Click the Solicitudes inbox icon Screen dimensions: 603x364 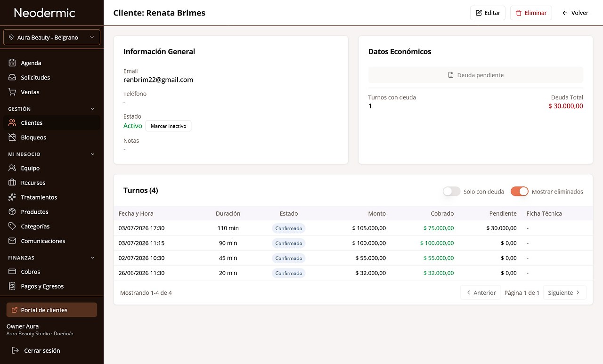pos(12,78)
